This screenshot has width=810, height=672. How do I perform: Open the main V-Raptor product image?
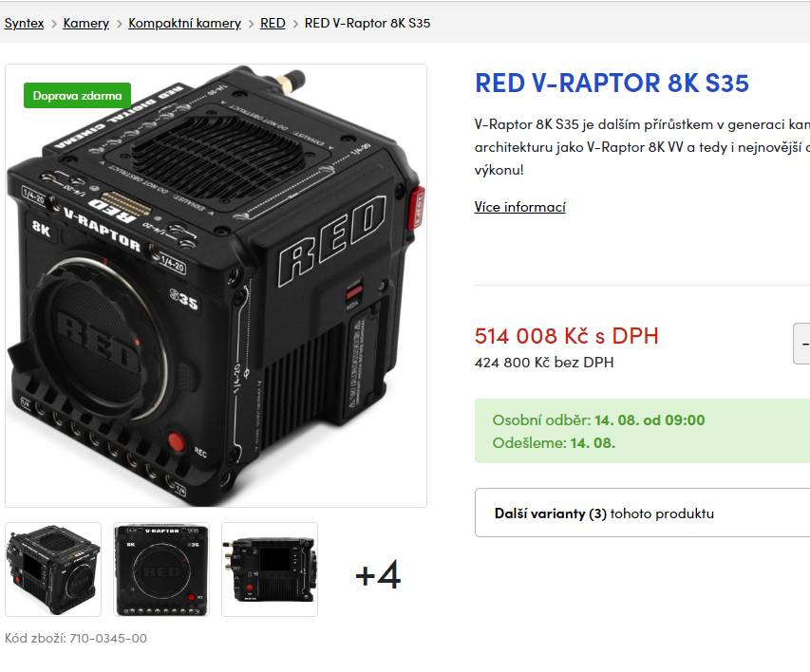point(216,286)
